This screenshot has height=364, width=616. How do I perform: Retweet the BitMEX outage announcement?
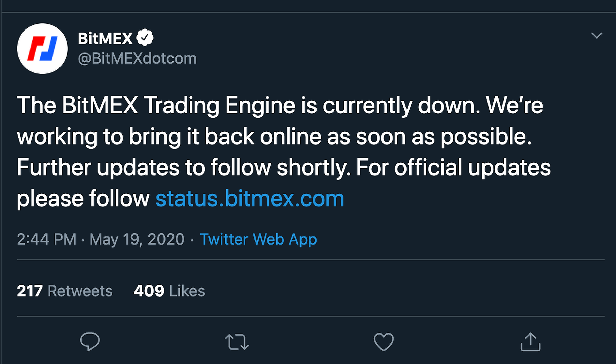(x=237, y=342)
